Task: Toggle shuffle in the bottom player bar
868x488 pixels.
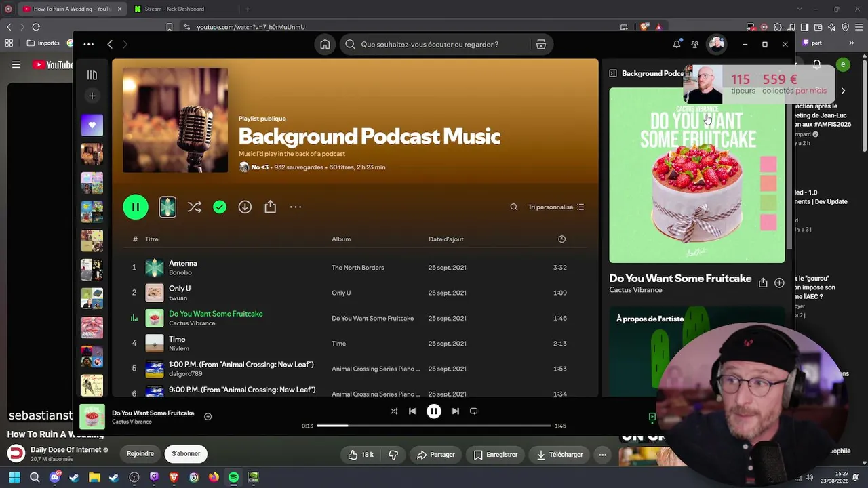Action: coord(394,411)
